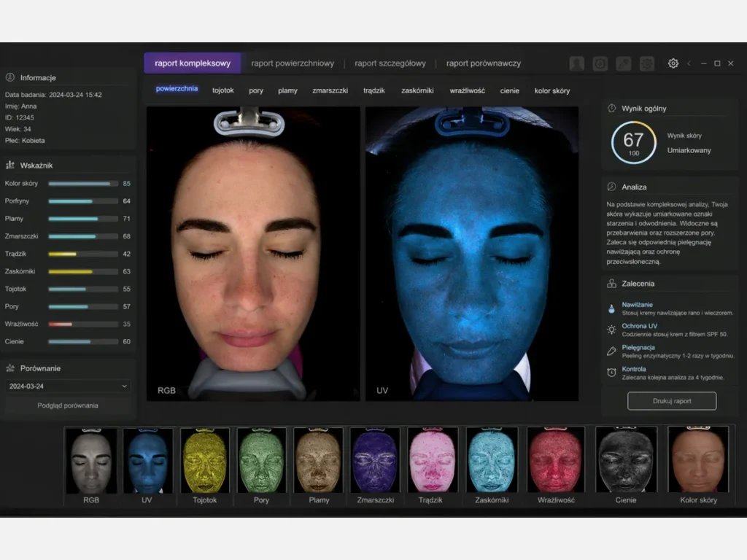Click the Porównanie section icon
This screenshot has height=560, width=747.
click(x=10, y=368)
